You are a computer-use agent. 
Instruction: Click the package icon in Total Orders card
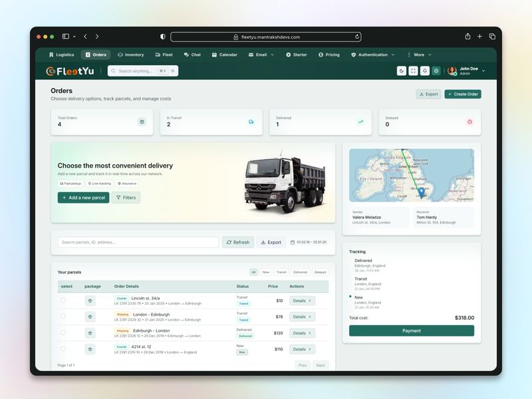point(142,122)
